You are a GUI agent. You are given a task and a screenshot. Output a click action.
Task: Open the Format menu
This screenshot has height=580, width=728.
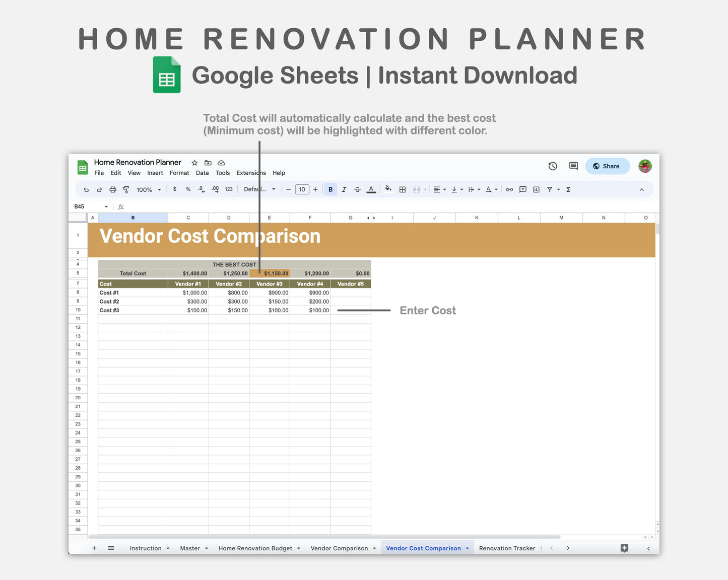[179, 173]
